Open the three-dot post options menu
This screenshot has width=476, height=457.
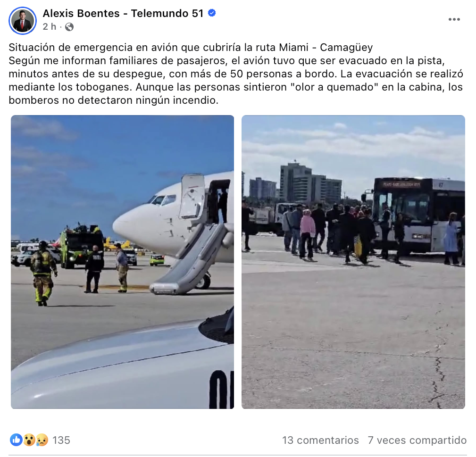point(454,19)
